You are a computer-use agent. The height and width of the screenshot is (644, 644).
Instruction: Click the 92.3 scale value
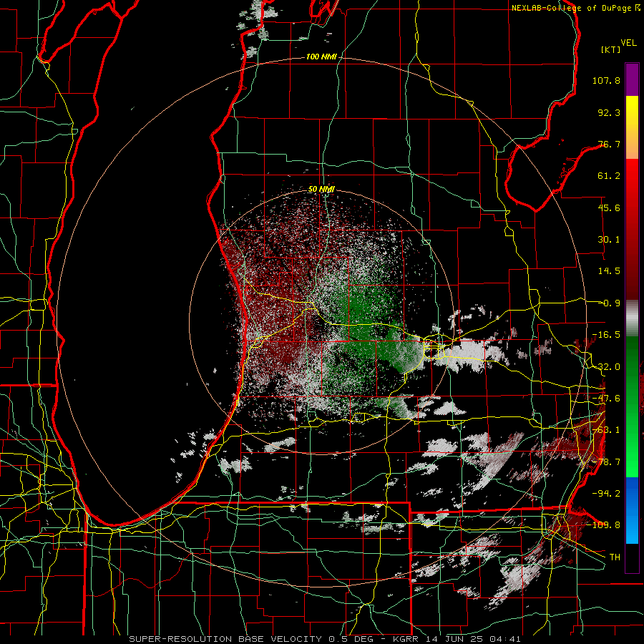(x=609, y=112)
